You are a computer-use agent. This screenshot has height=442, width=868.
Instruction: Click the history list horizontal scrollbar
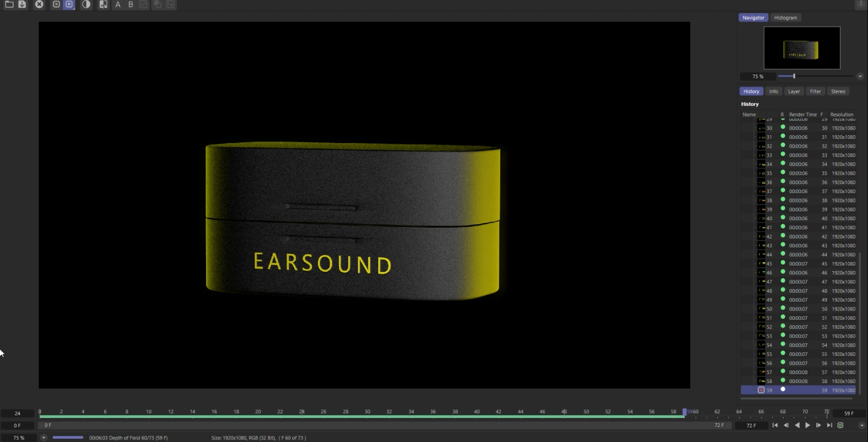click(x=796, y=398)
